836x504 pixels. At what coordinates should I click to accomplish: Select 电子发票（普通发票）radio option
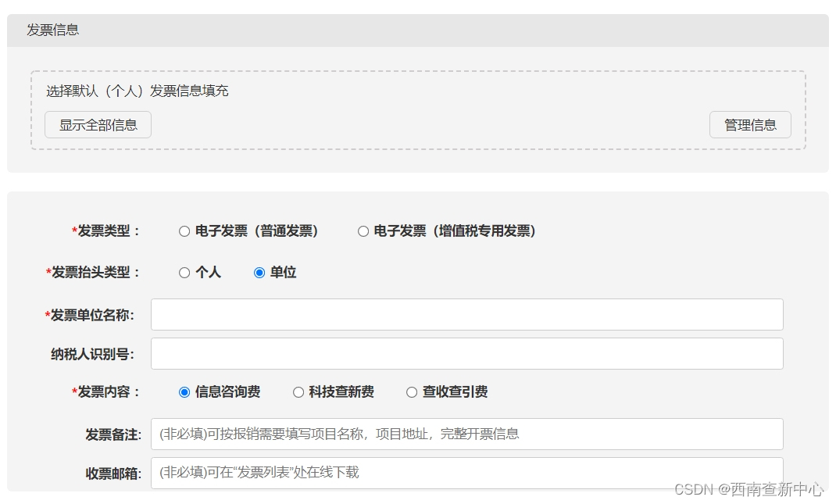[184, 231]
